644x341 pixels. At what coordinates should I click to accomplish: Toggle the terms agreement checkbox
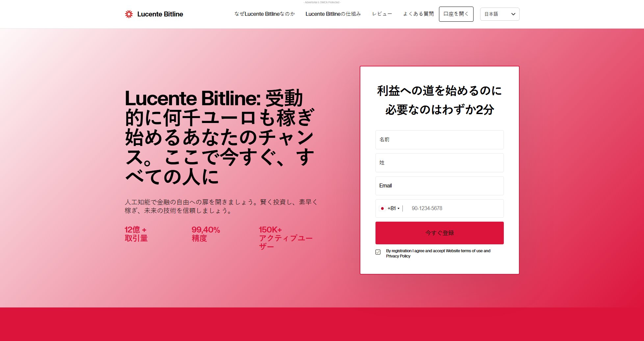click(378, 252)
